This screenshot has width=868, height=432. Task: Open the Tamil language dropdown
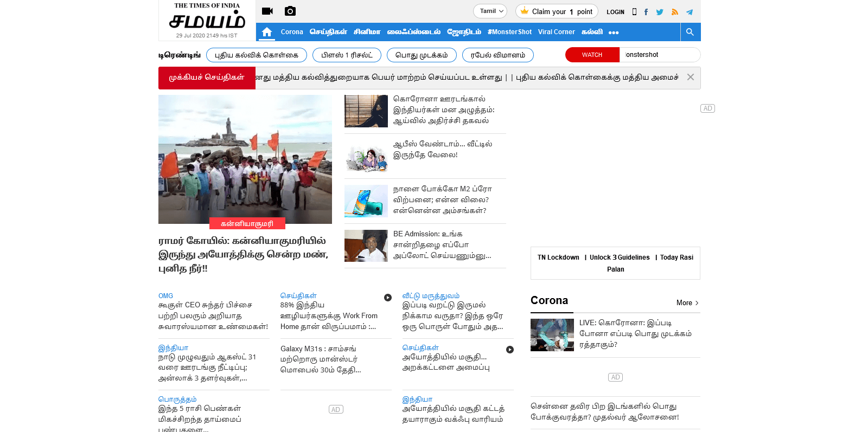pyautogui.click(x=490, y=11)
